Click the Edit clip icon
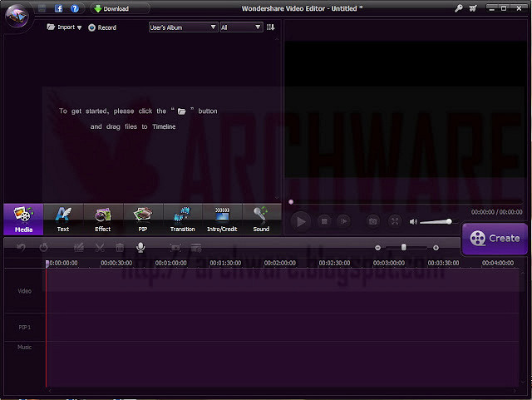The image size is (532, 400). (x=79, y=248)
